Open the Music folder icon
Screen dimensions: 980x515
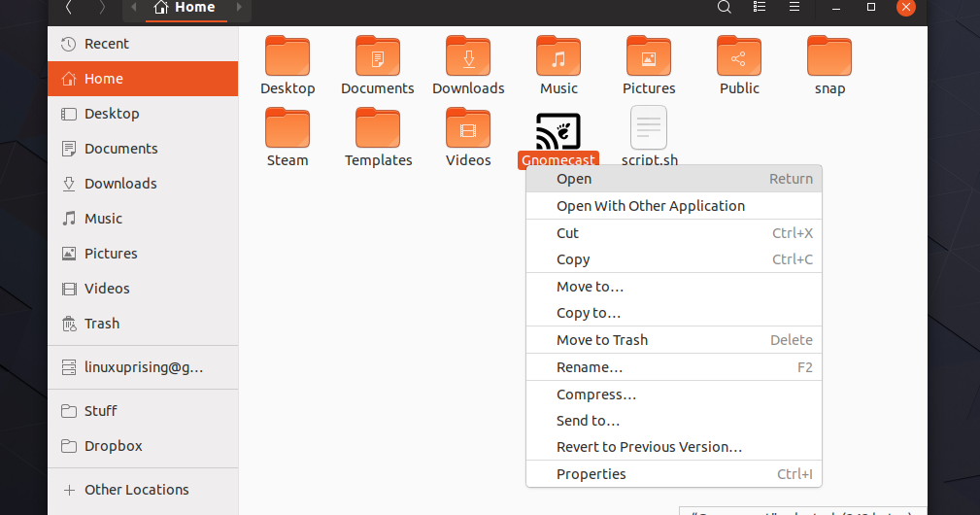[558, 56]
